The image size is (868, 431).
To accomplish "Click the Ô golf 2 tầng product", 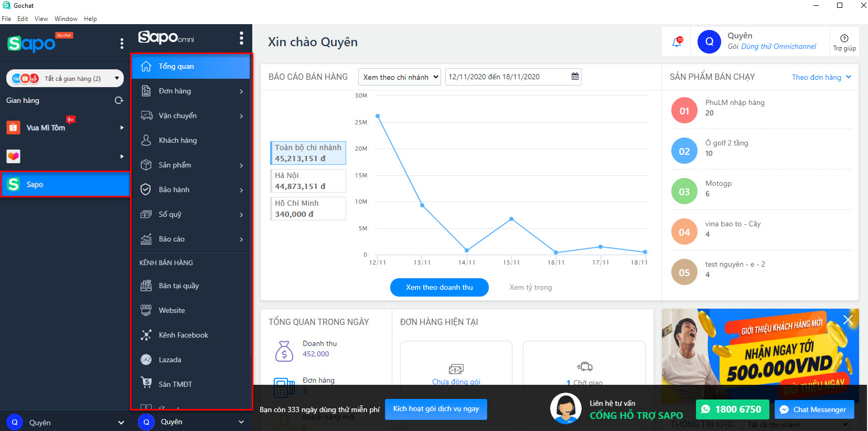I will (x=727, y=143).
